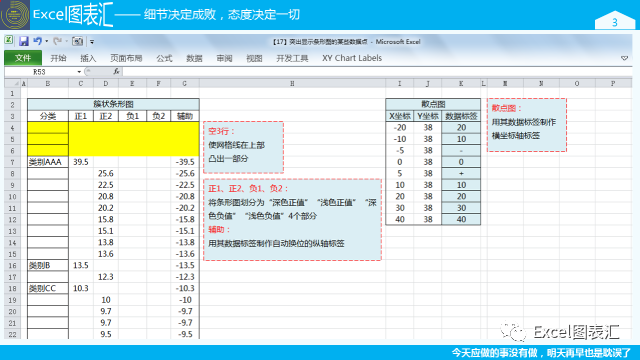The image size is (640, 360).
Task: Select the yellow filled cell below 分类
Action: coord(48,128)
